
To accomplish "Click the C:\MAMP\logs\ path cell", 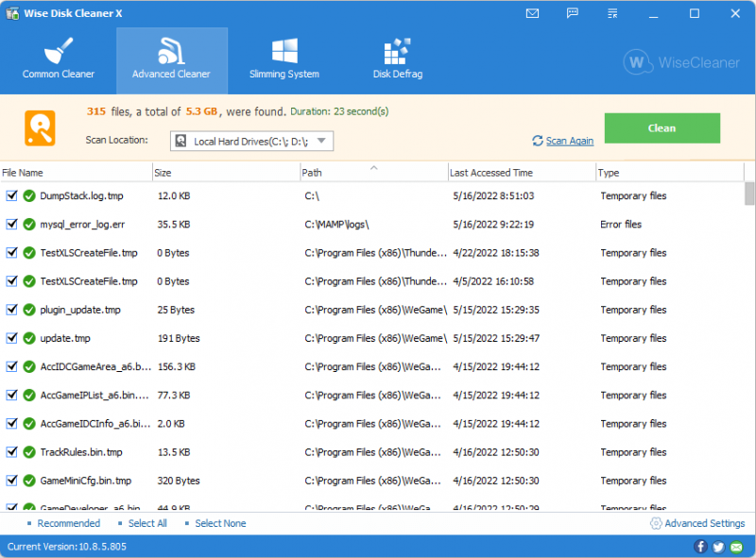I will pos(336,225).
